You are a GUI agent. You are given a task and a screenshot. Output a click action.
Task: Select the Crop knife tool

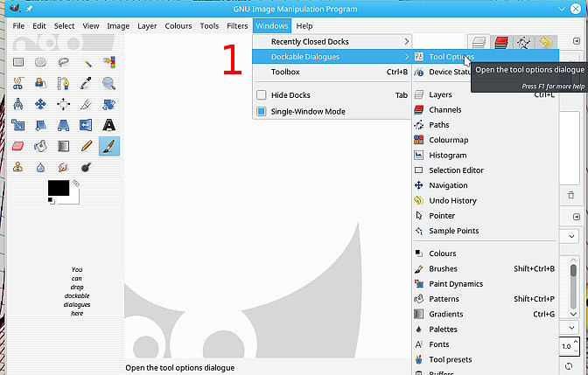point(87,104)
